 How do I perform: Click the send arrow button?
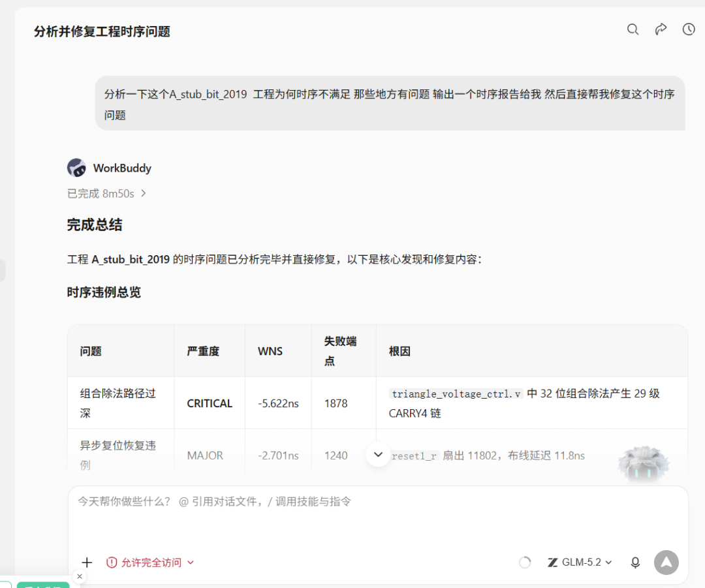(666, 562)
